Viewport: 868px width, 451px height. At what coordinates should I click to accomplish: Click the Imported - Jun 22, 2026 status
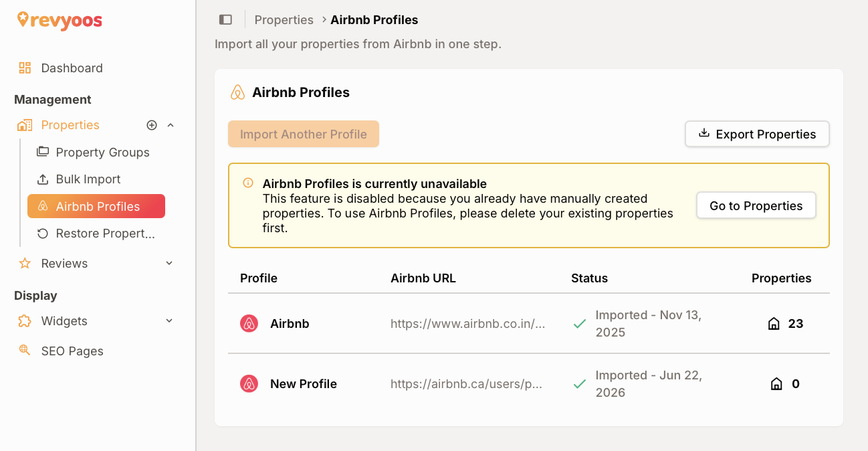tap(649, 384)
